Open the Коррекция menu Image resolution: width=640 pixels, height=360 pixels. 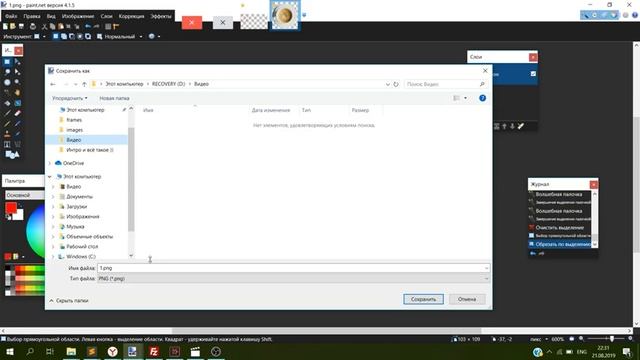point(131,16)
